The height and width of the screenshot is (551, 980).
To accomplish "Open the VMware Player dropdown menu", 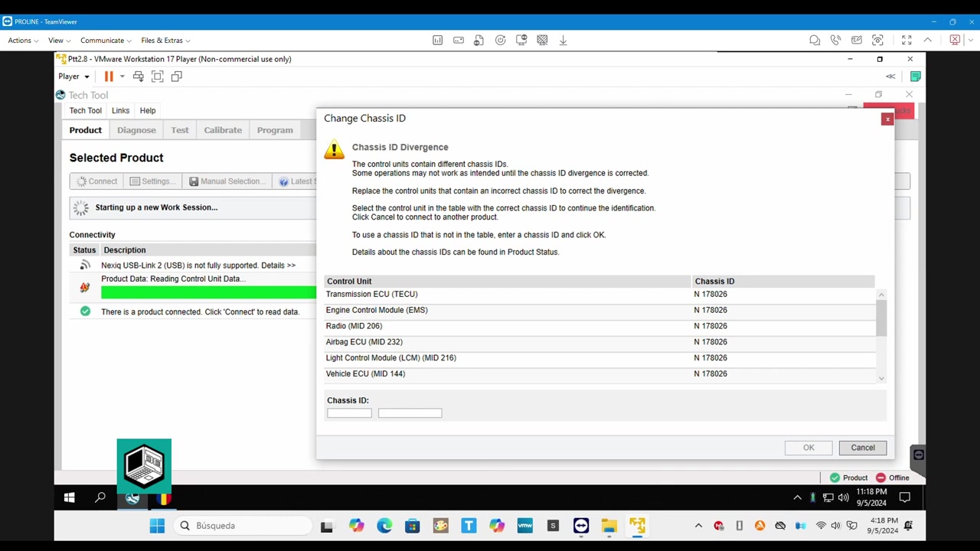I will [x=73, y=77].
